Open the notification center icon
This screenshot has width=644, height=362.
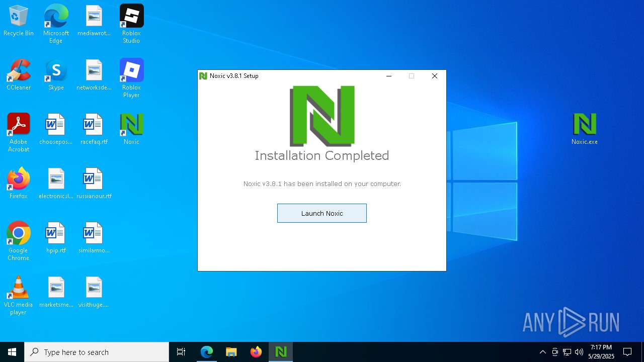tap(628, 352)
